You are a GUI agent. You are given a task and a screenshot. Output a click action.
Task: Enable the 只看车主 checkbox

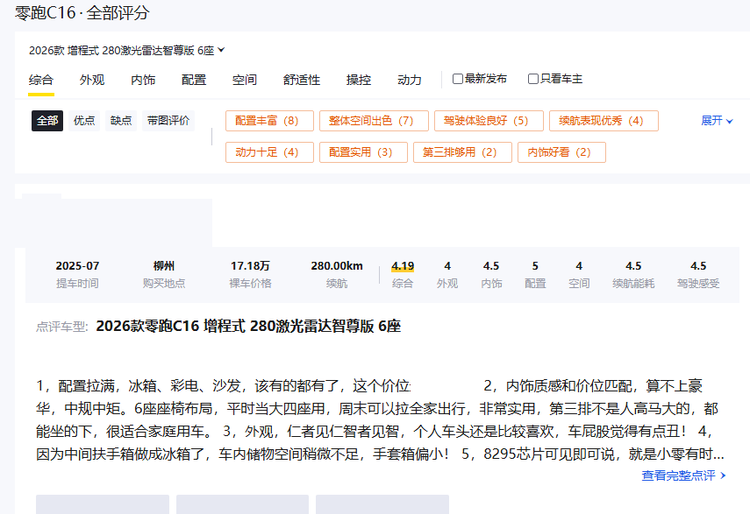(x=533, y=79)
